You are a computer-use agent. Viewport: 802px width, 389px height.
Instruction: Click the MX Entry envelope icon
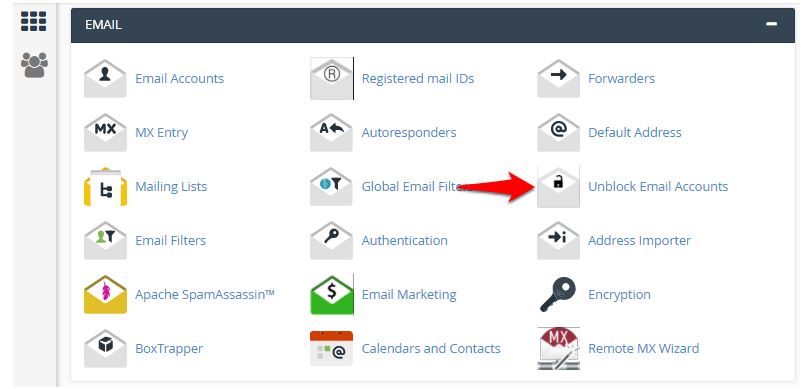tap(105, 132)
